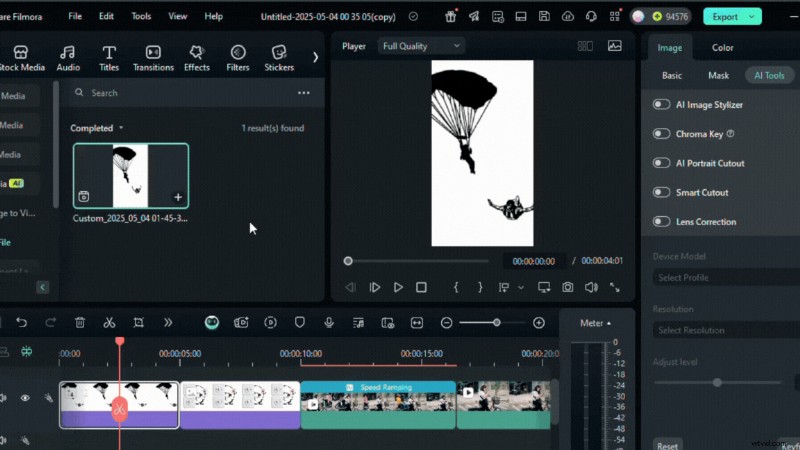Play the preview in the player

pyautogui.click(x=398, y=288)
